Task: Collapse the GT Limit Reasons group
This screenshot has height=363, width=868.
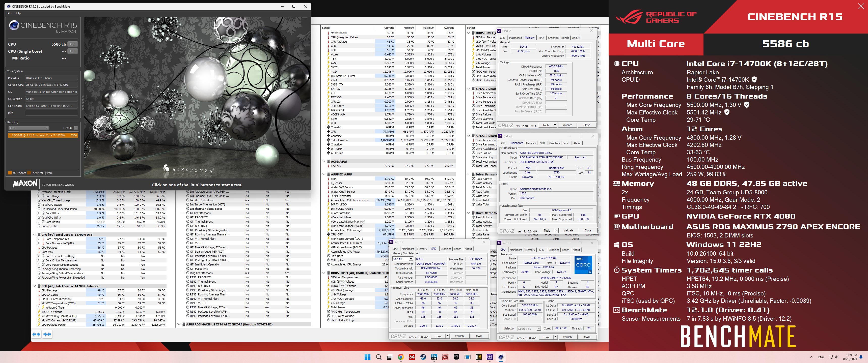Action: [x=183, y=213]
